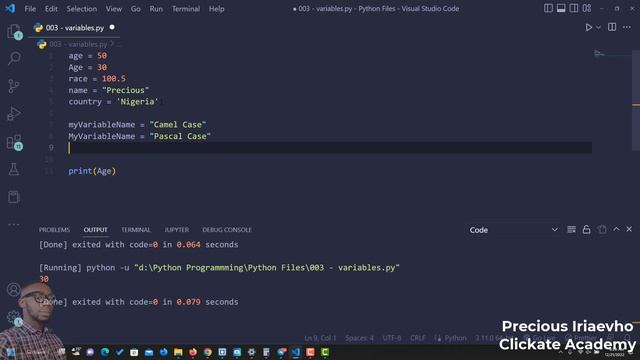640x360 pixels.
Task: Open the Run and Debug view
Action: (x=14, y=113)
